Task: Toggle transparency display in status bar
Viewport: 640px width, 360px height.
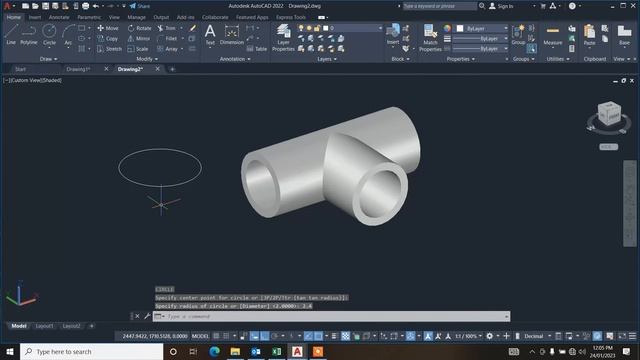Action: point(345,336)
